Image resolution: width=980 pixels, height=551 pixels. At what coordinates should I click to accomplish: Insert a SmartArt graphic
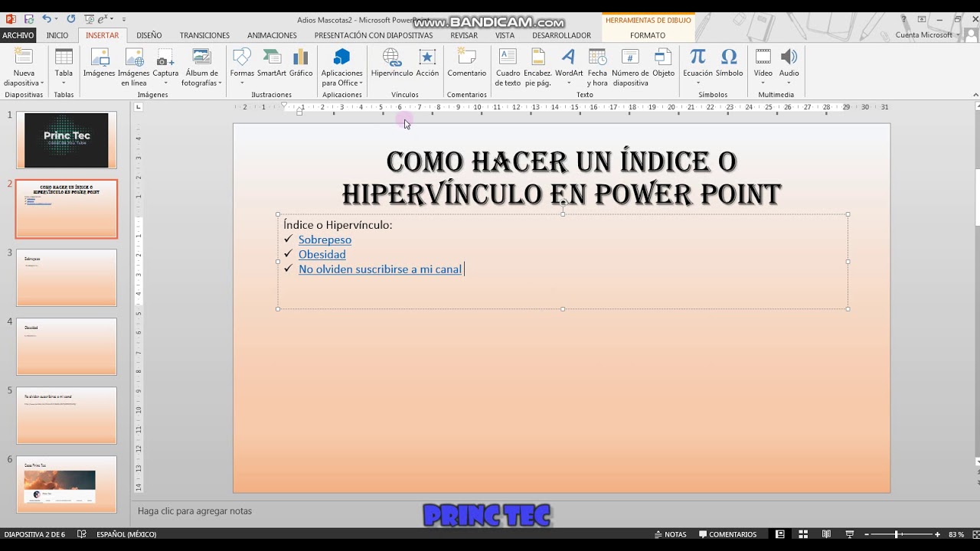click(272, 63)
